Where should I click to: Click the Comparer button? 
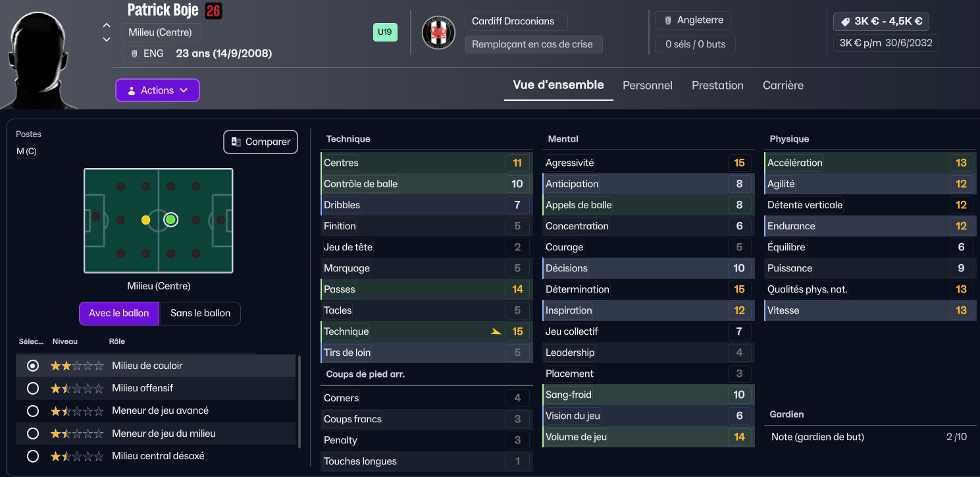tap(261, 142)
